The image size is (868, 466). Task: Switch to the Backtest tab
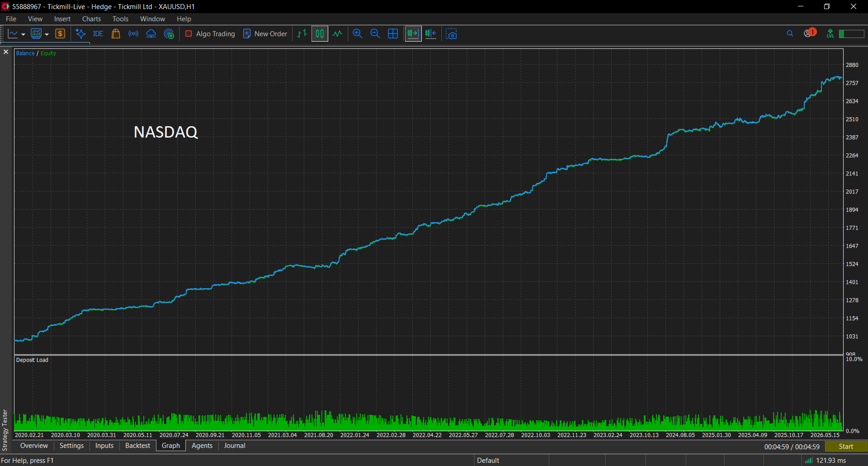click(137, 446)
